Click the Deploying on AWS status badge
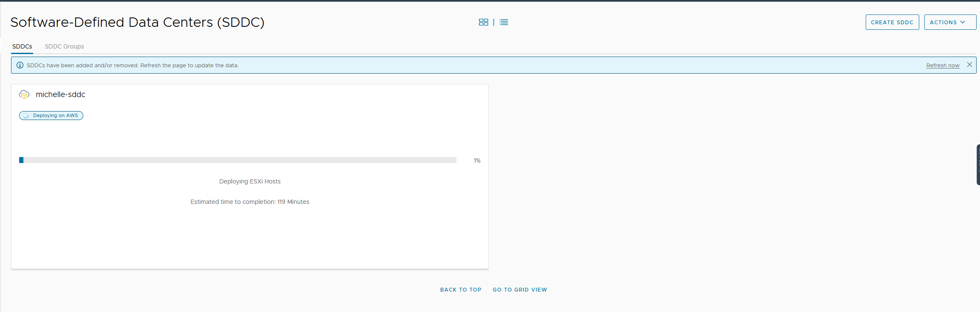This screenshot has height=312, width=980. [51, 115]
